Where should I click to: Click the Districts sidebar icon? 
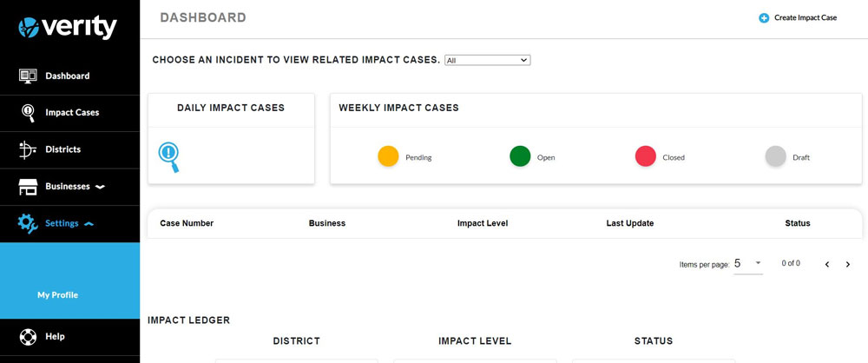pyautogui.click(x=28, y=149)
